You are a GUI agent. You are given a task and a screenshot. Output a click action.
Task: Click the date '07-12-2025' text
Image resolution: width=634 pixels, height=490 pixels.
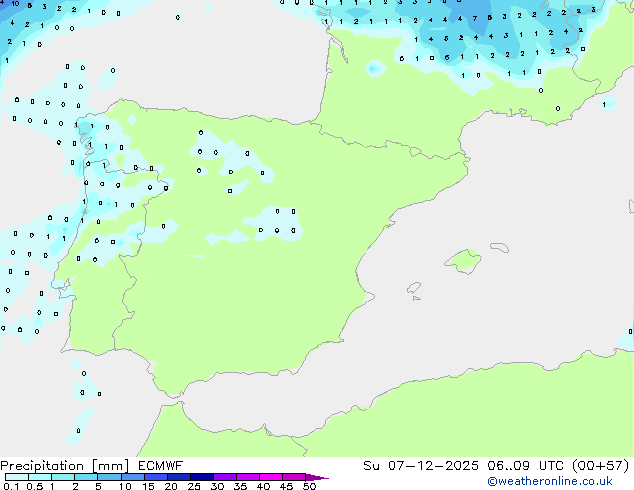[433, 466]
